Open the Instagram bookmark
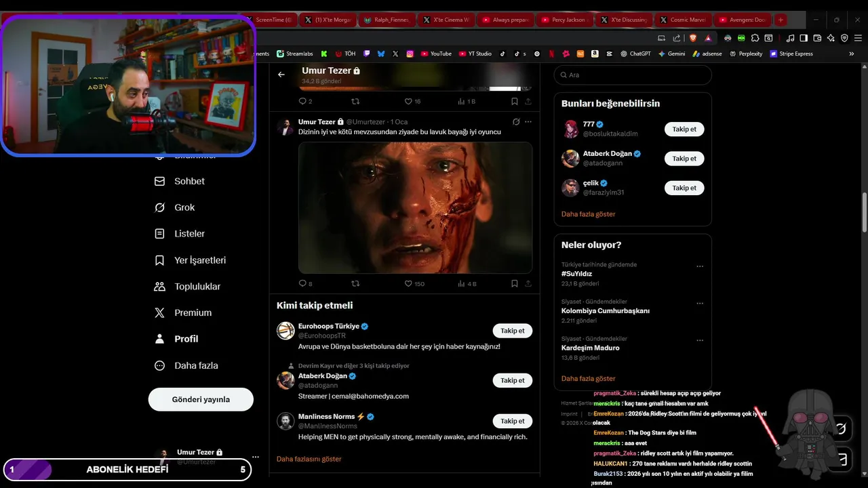868x488 pixels. [x=410, y=54]
